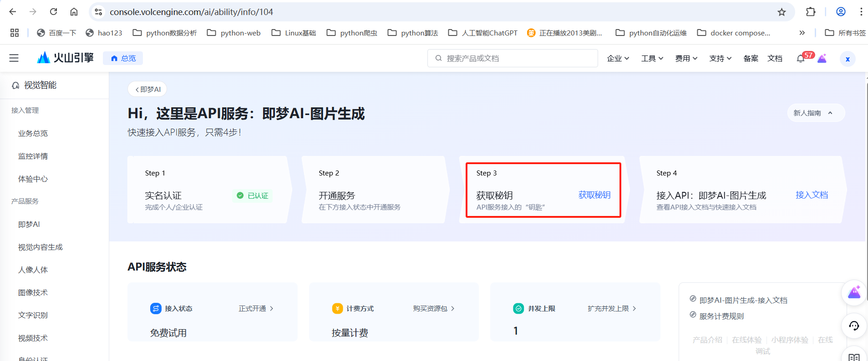Expand the 费用 dropdown menu

686,58
